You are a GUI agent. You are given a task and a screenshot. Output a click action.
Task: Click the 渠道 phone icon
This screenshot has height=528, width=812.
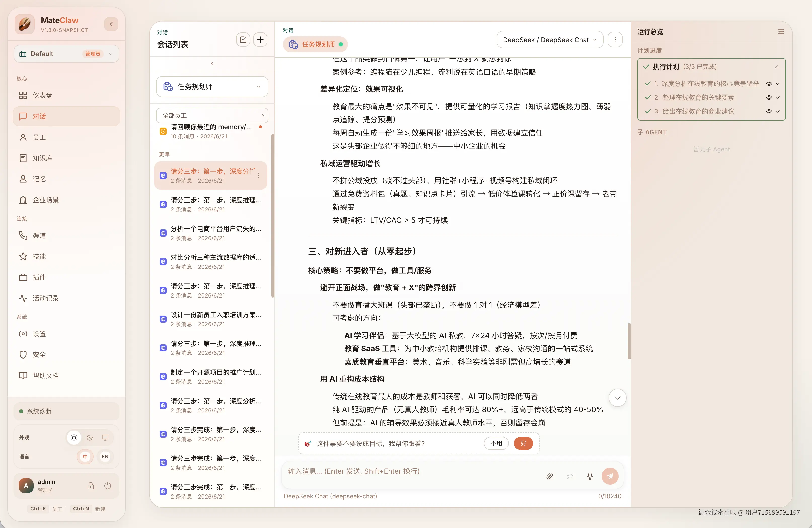coord(23,235)
